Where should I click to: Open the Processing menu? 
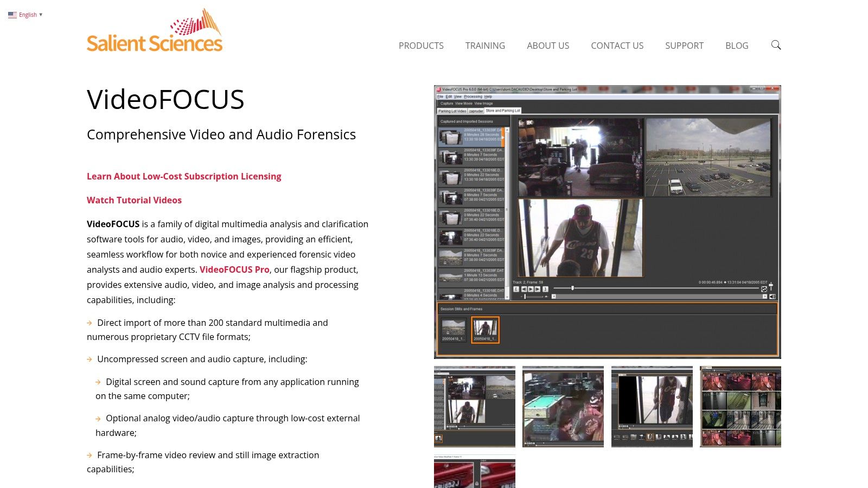coord(473,97)
